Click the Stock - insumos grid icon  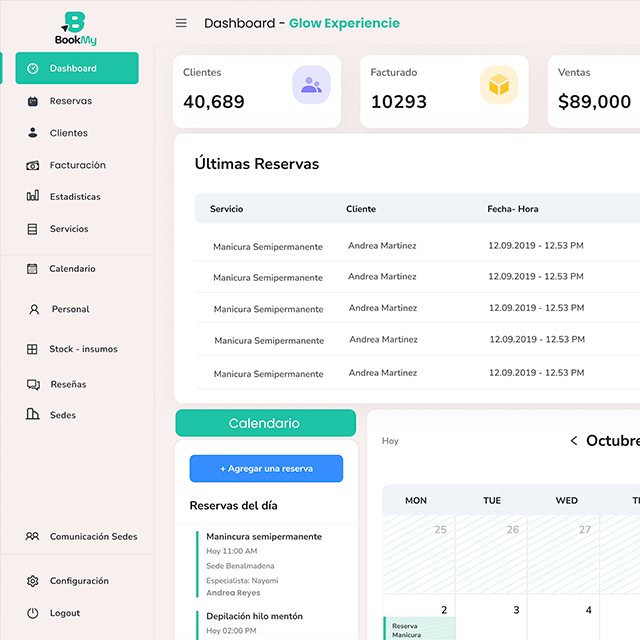coord(32,349)
